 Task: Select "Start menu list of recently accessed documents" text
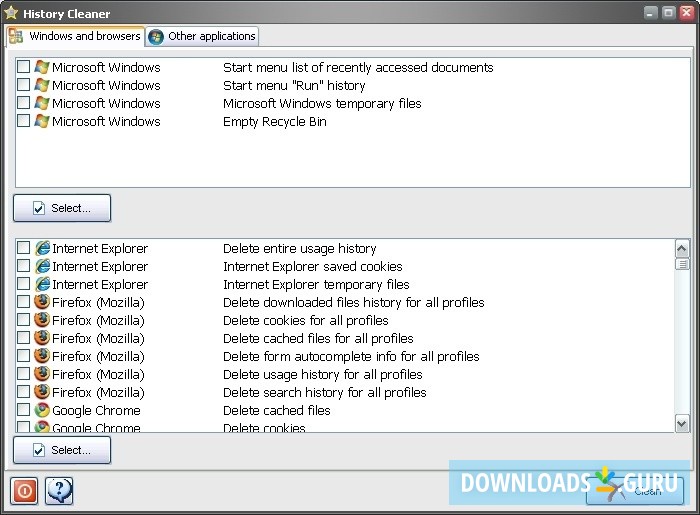tap(358, 67)
